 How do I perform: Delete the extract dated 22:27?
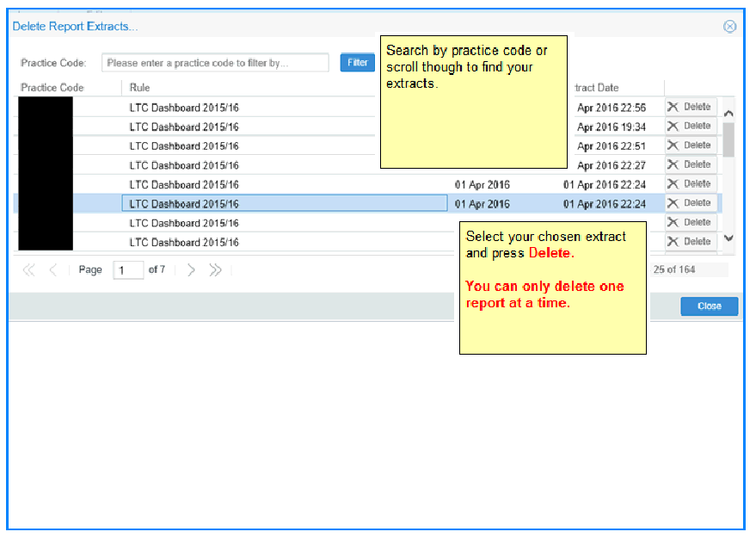(690, 164)
